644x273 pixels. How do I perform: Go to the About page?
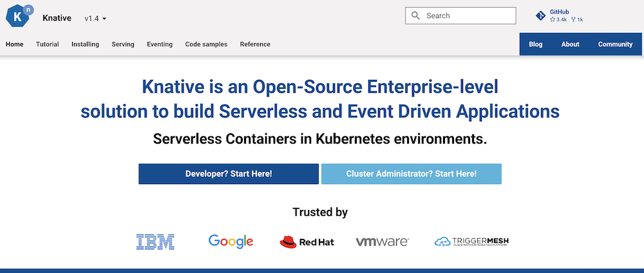pyautogui.click(x=570, y=44)
